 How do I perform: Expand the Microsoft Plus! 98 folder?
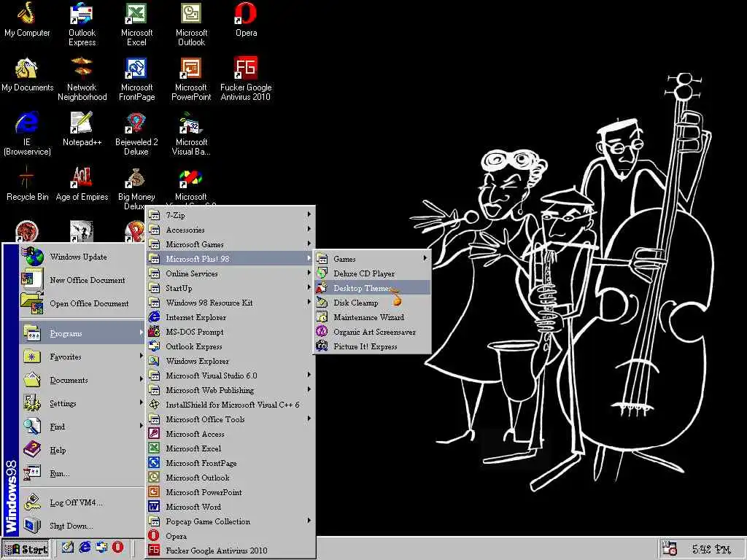(230, 259)
